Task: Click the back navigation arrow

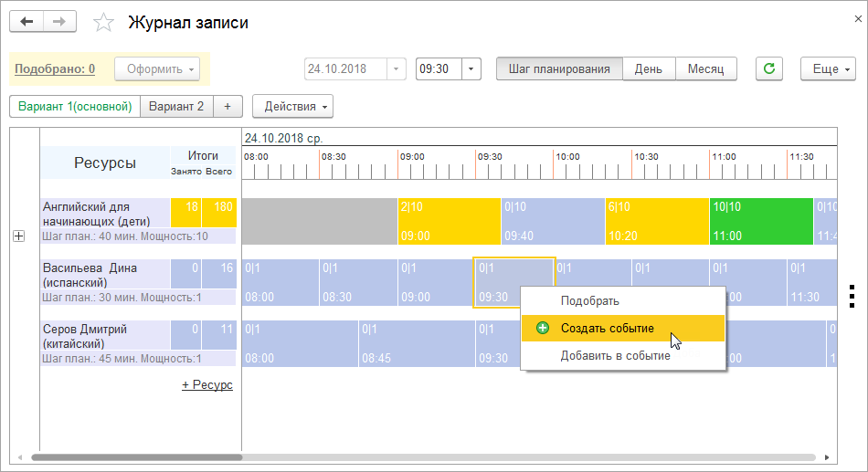Action: (x=26, y=22)
